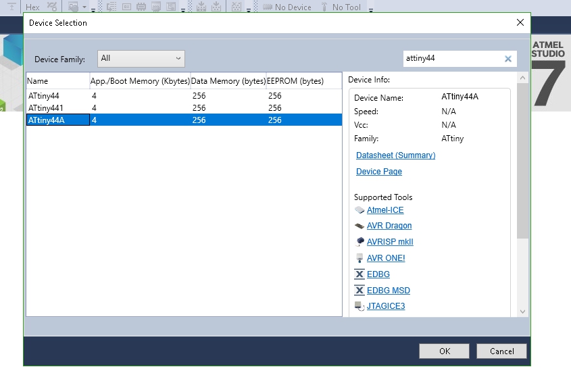Click the JTAGICE3 device icon
Image resolution: width=571 pixels, height=392 pixels.
pyautogui.click(x=359, y=306)
